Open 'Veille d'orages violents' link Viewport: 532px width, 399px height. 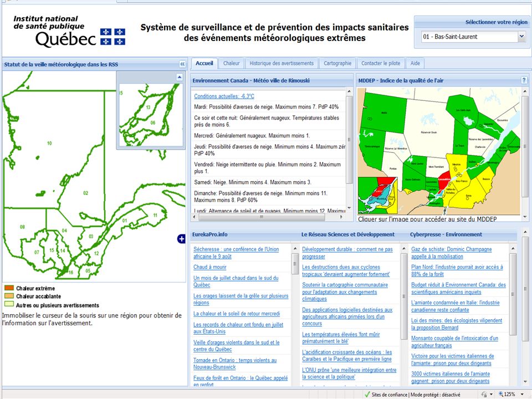coord(237,346)
